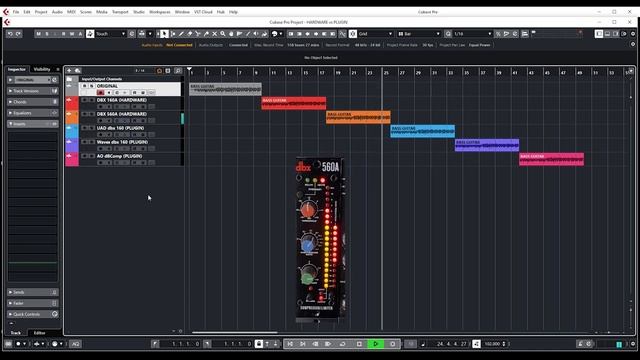Click the horizontal scrollbar under the arrangement
640x360 pixels.
(235, 332)
